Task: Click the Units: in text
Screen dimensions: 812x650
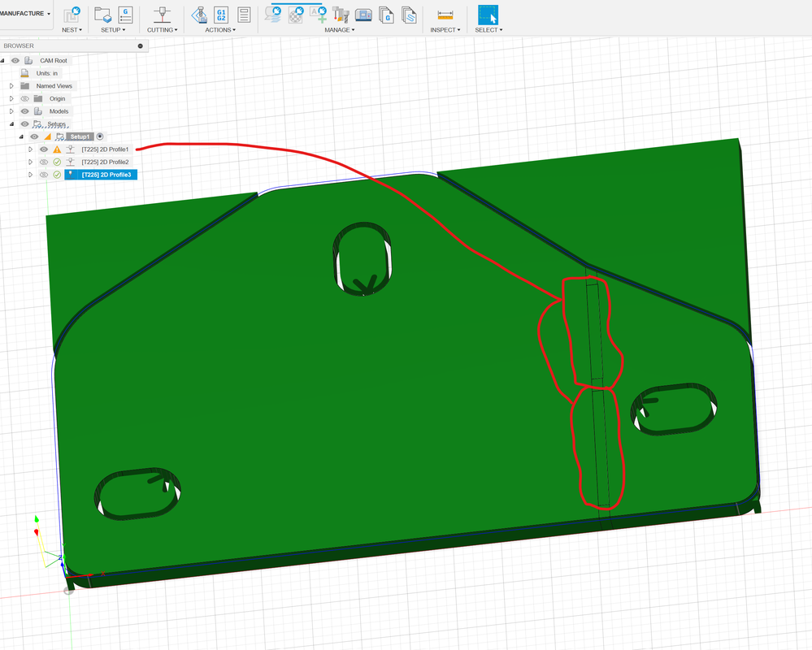Action: [x=46, y=73]
